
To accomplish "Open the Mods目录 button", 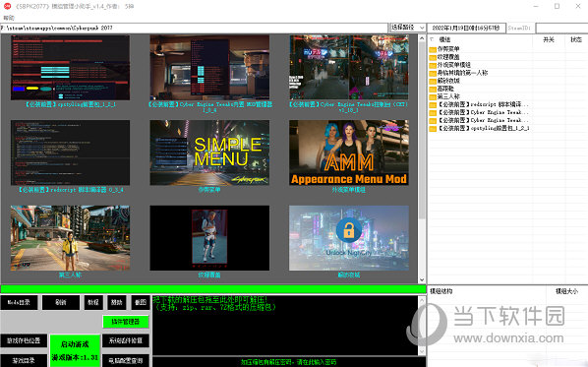I will 19,302.
